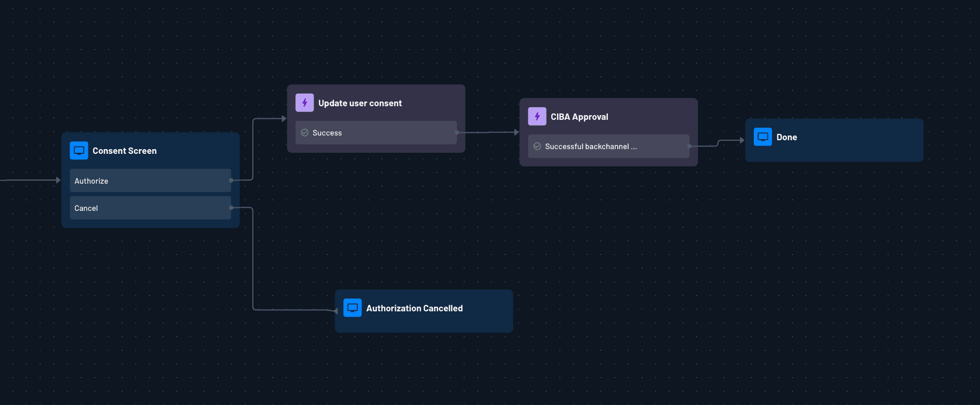Click the Success row output connector dot
The width and height of the screenshot is (980, 405).
click(x=456, y=133)
